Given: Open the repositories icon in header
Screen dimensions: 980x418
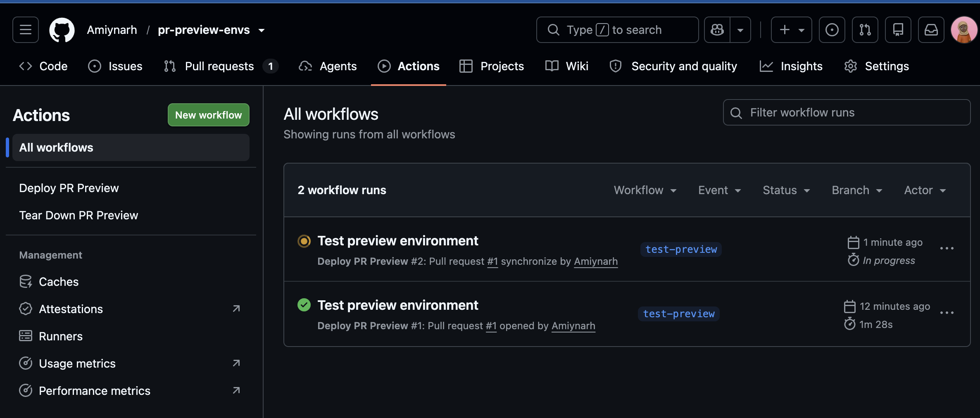Looking at the screenshot, I should (x=898, y=30).
